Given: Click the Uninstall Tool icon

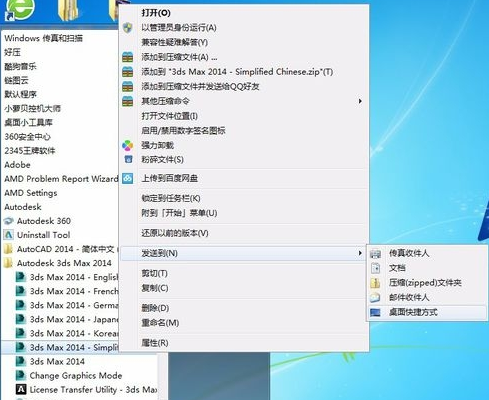Looking at the screenshot, I should (9, 235).
